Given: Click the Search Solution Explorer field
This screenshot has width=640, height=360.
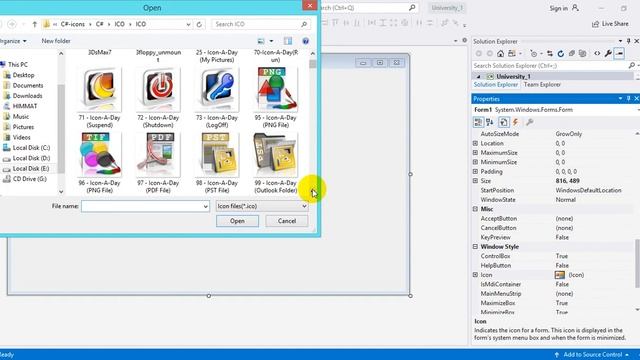Looking at the screenshot, I should point(550,66).
